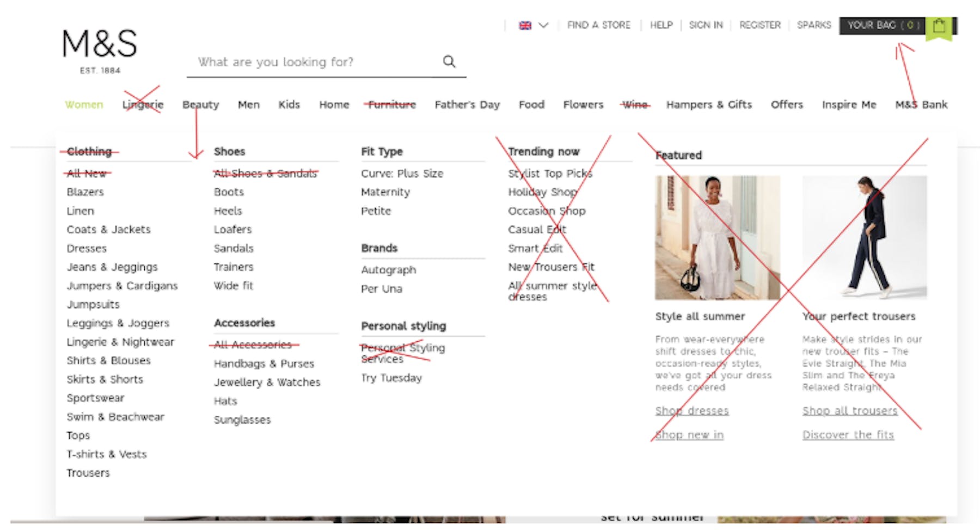The image size is (980, 530).
Task: Select the Women menu tab
Action: [84, 104]
